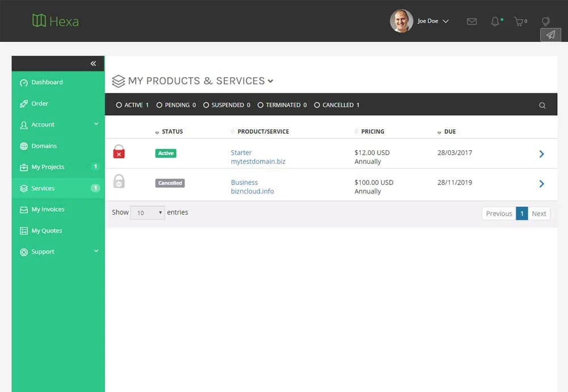Image resolution: width=568 pixels, height=392 pixels.
Task: Select the Suspended filter radio button
Action: (x=206, y=105)
